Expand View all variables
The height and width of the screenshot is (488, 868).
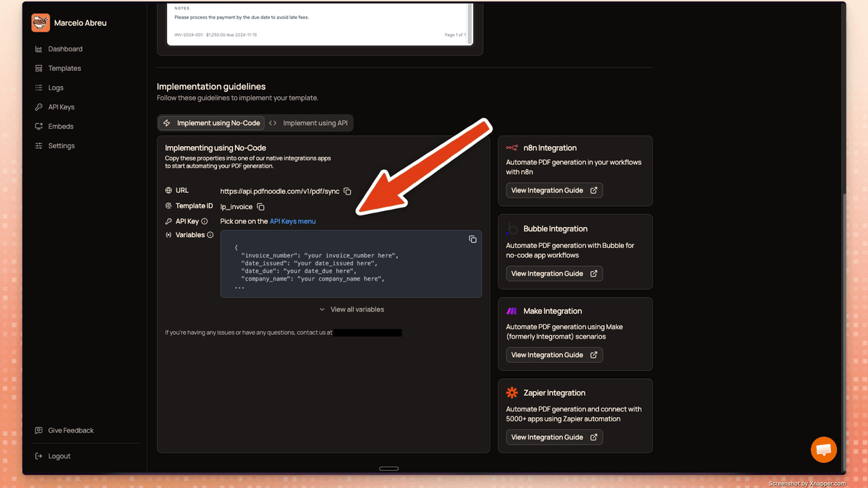pyautogui.click(x=352, y=309)
